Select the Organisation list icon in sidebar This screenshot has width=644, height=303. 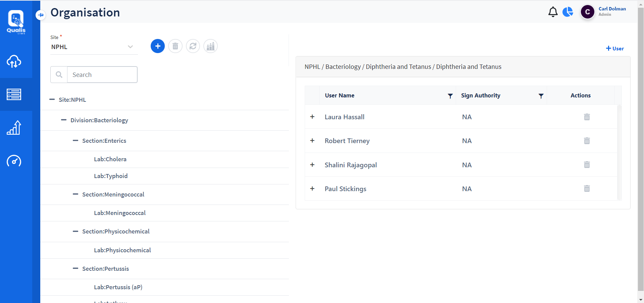(14, 94)
